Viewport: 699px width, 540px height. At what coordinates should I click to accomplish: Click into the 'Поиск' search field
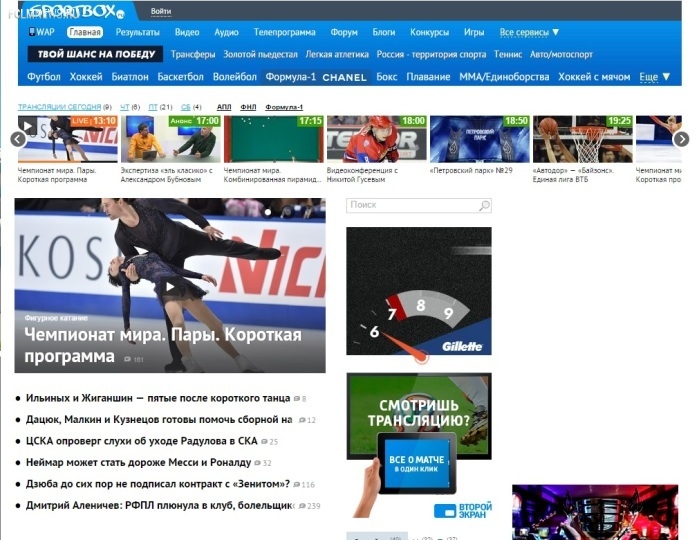[x=410, y=206]
